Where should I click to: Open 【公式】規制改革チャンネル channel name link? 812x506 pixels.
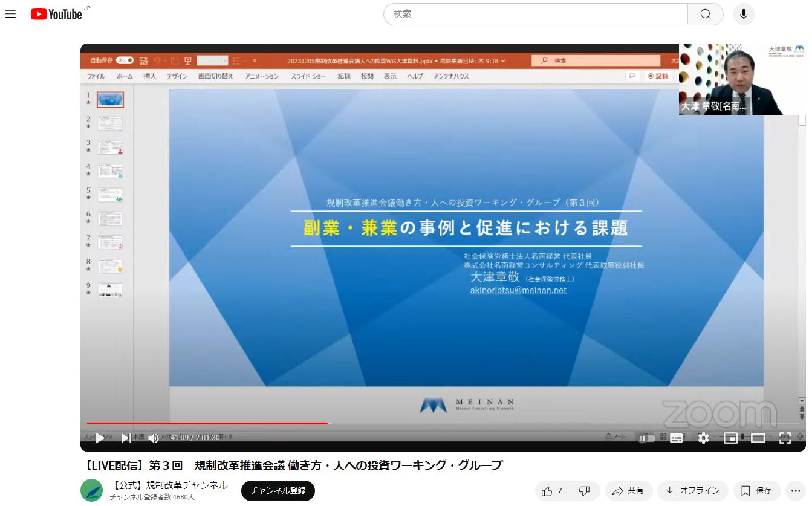[x=171, y=485]
